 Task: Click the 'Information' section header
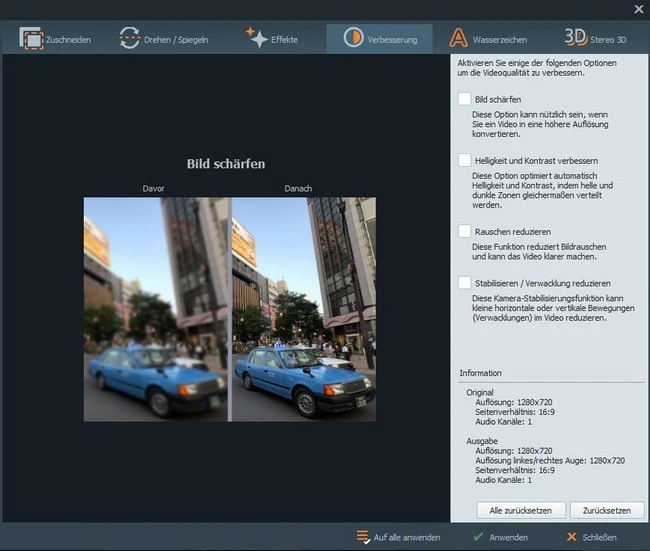coord(480,373)
